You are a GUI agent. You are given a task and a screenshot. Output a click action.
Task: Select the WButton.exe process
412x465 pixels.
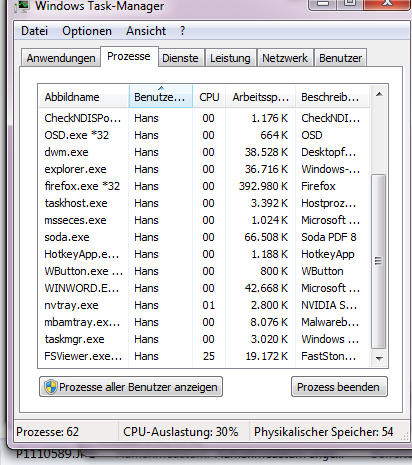tap(204, 271)
